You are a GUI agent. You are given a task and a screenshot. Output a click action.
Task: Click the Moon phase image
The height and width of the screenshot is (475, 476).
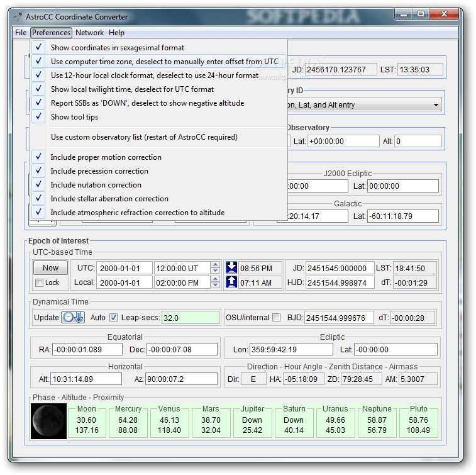[48, 421]
